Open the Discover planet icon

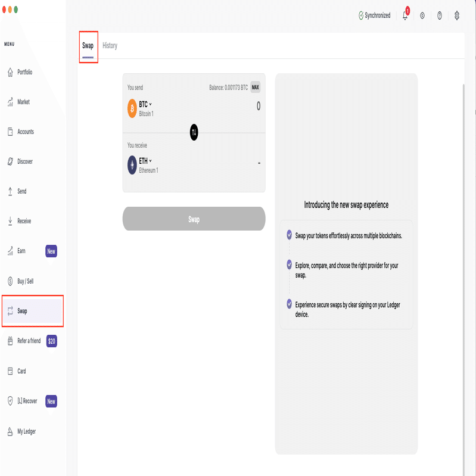click(x=10, y=161)
